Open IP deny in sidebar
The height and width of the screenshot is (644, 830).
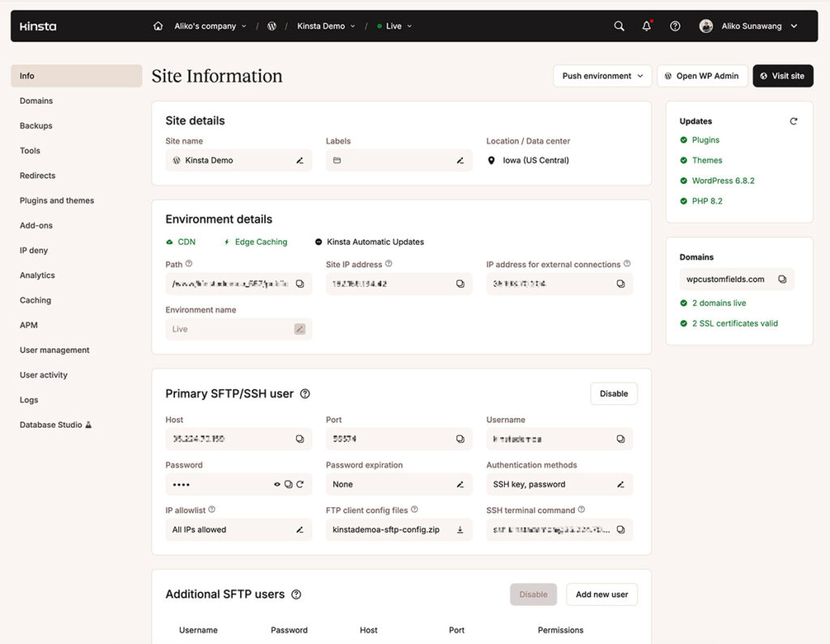click(33, 249)
